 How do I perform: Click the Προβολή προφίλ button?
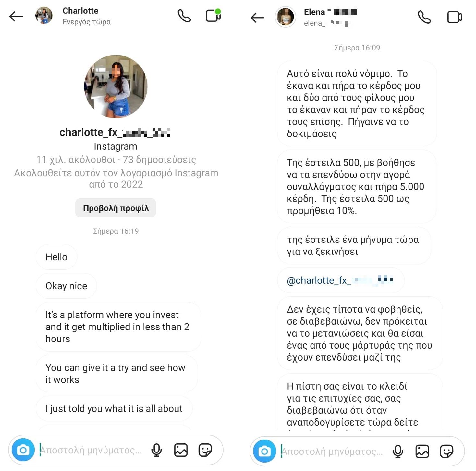[x=116, y=208]
